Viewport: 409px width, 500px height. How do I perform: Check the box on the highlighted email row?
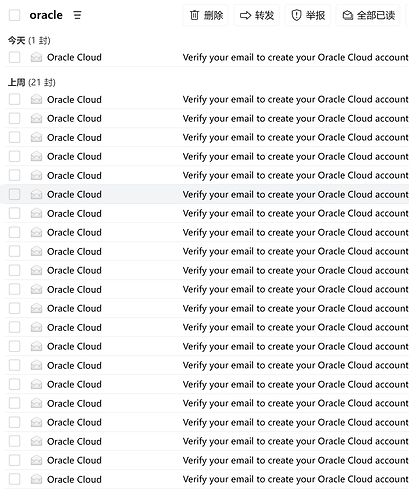pyautogui.click(x=15, y=194)
